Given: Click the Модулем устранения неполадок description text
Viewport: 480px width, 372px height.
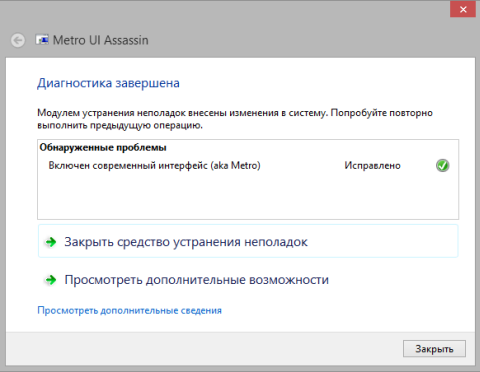Looking at the screenshot, I should point(235,119).
